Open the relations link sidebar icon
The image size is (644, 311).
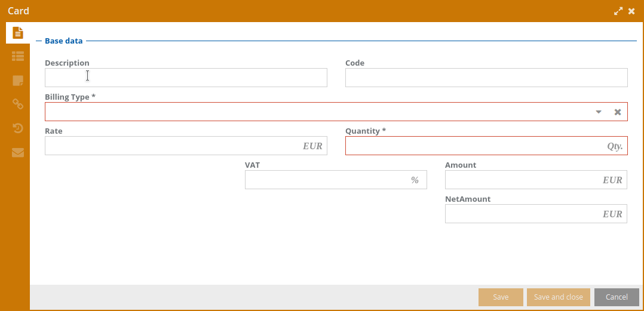coord(18,104)
